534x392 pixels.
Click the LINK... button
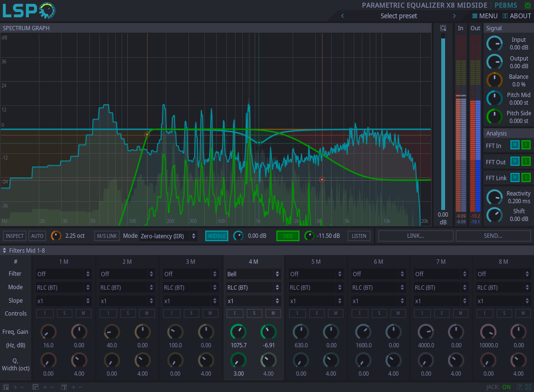(416, 236)
